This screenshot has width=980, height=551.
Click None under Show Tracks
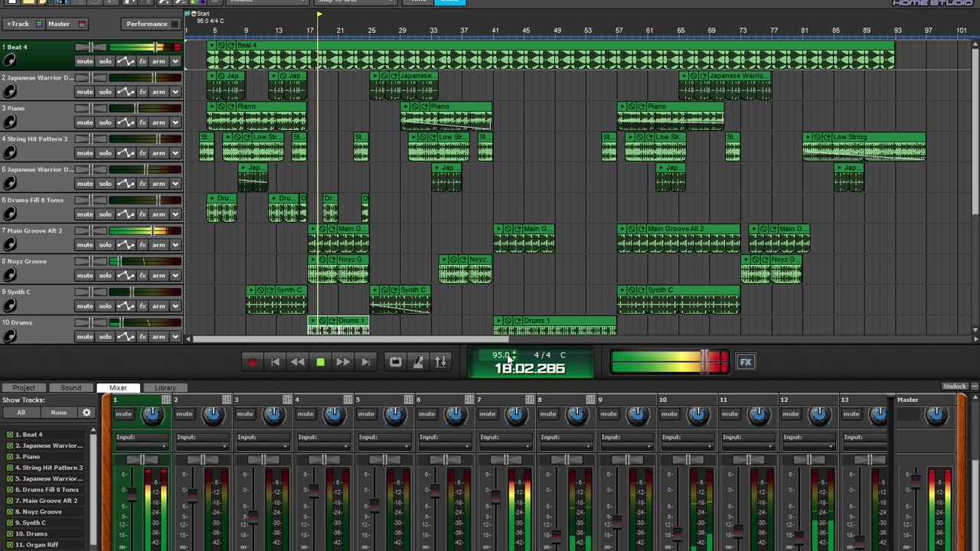coord(59,412)
